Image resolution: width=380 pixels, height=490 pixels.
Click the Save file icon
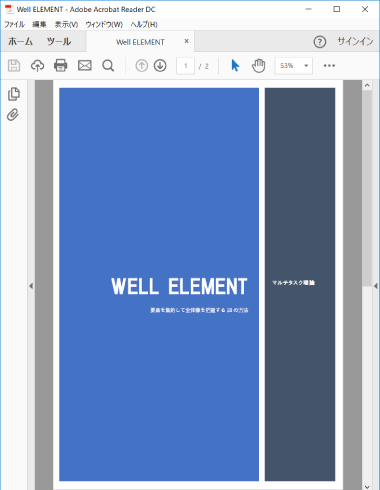coord(14,66)
